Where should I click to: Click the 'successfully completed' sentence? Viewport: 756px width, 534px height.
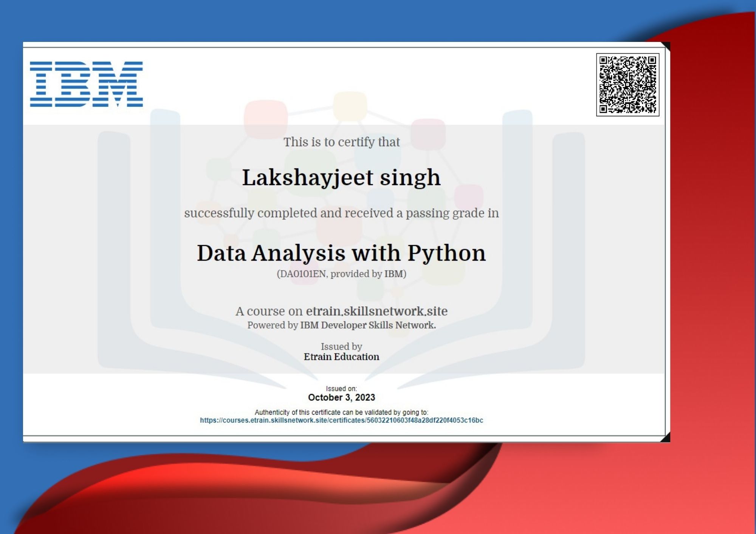[341, 213]
